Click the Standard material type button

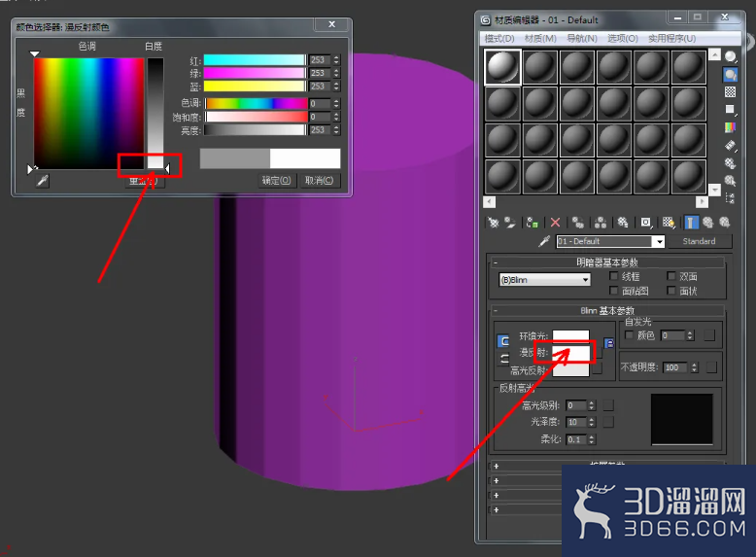699,241
